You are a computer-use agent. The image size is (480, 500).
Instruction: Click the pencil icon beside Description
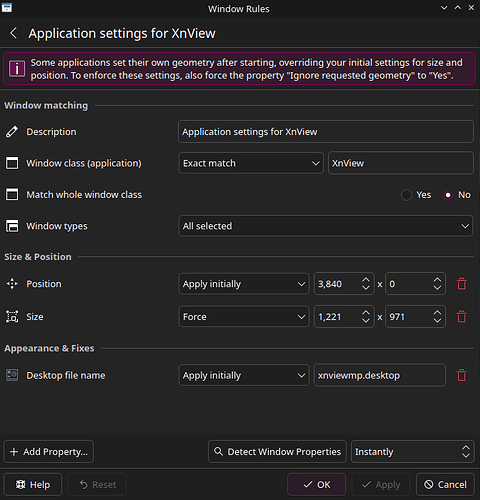coord(12,132)
